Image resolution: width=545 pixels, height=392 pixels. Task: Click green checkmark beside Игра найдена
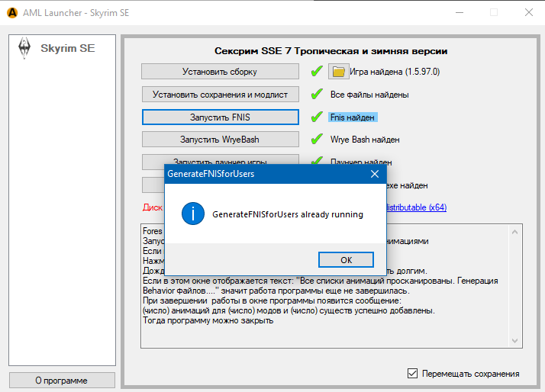316,72
